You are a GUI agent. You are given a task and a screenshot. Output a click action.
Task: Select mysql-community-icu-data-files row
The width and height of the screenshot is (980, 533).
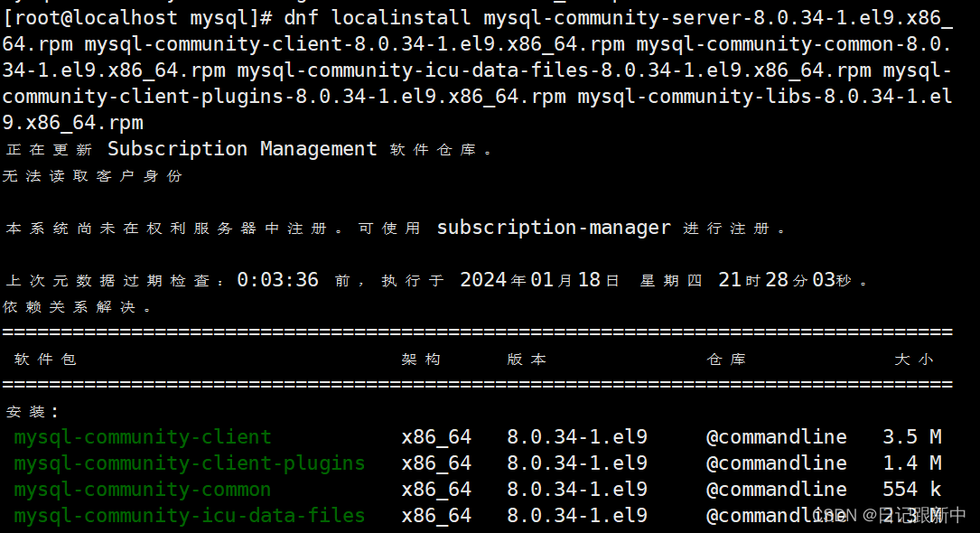pos(189,515)
